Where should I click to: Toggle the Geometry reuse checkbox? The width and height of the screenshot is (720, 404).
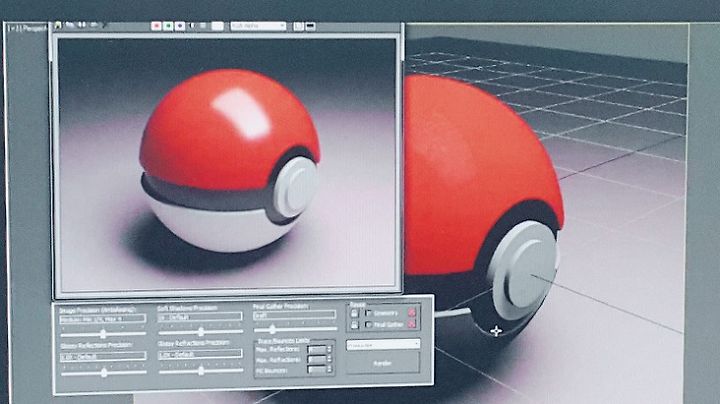pos(369,313)
